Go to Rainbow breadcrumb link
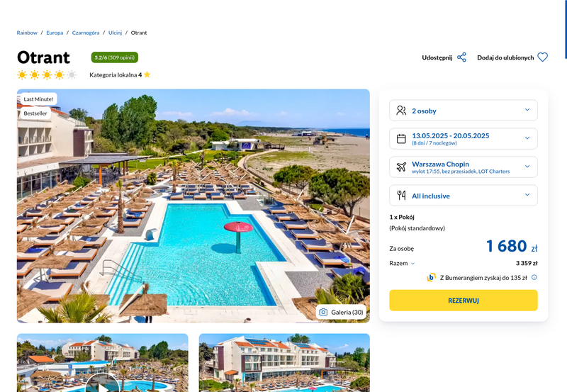This screenshot has height=392, width=567. pos(27,33)
